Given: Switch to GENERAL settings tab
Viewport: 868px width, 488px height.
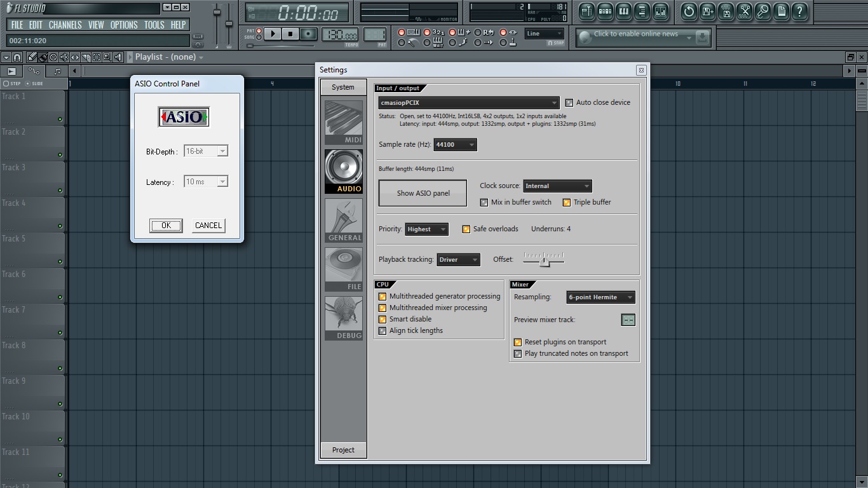Looking at the screenshot, I should coord(344,220).
